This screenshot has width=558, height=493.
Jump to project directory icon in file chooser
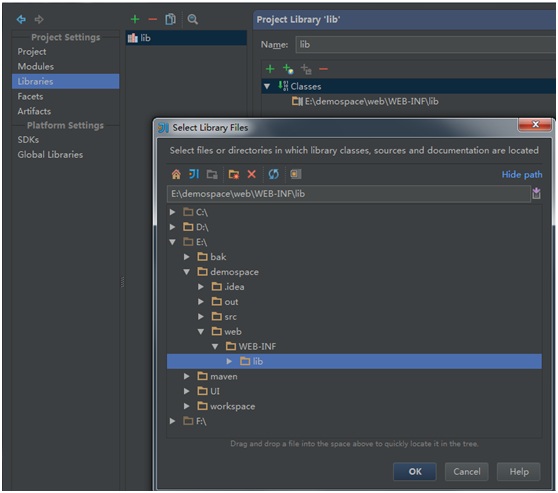click(194, 174)
